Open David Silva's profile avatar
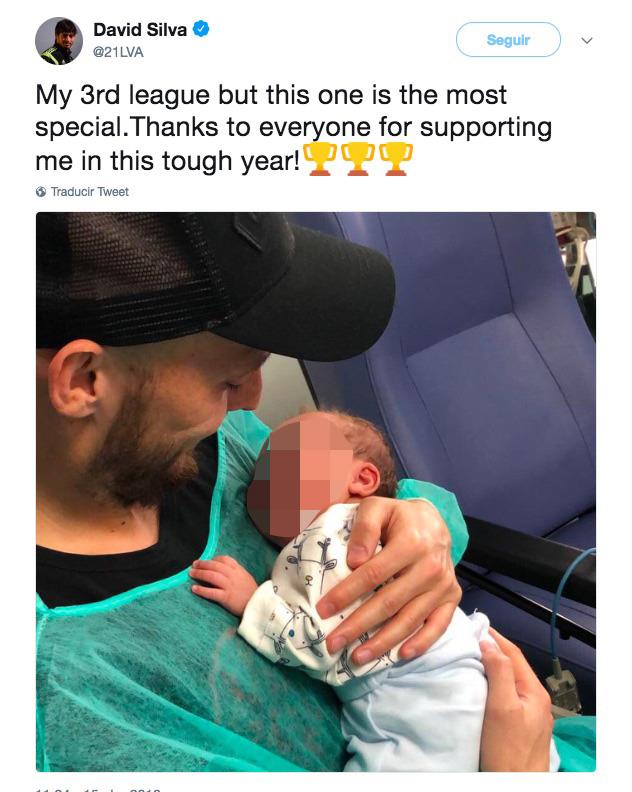The width and height of the screenshot is (632, 792). click(x=59, y=41)
